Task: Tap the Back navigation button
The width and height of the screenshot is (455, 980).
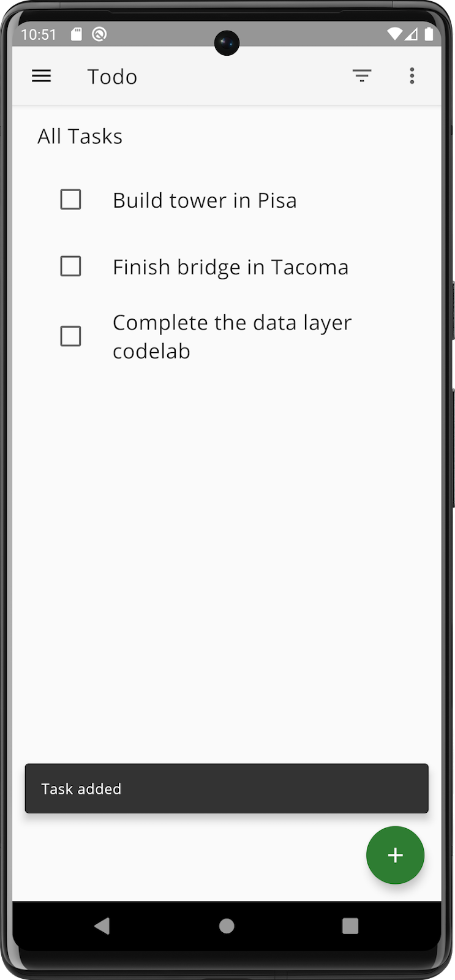Action: coord(103,927)
